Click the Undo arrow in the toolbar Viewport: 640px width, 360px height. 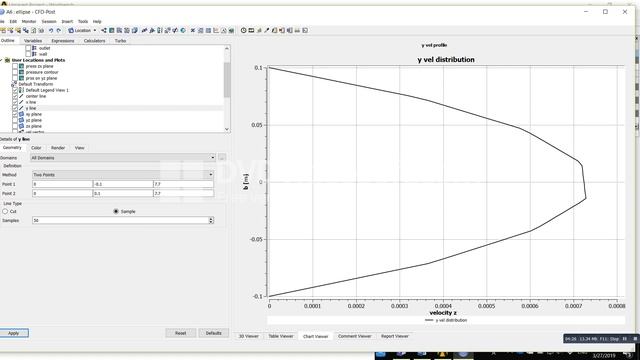click(x=51, y=31)
